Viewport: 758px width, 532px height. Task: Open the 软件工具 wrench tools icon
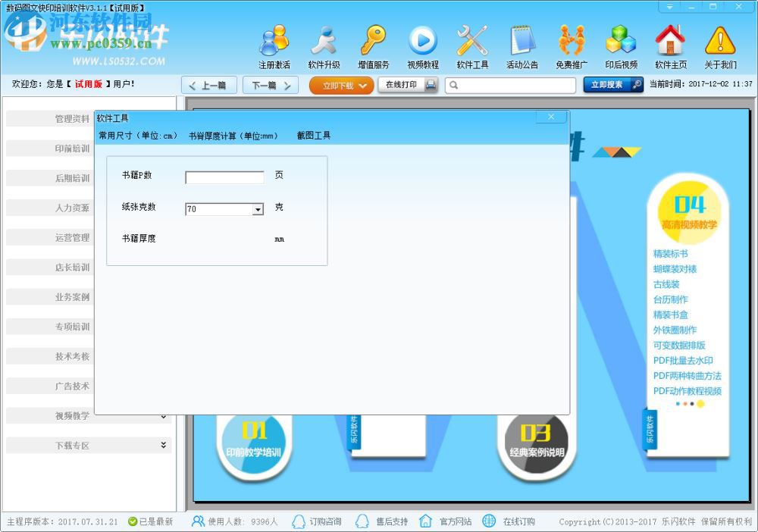472,45
